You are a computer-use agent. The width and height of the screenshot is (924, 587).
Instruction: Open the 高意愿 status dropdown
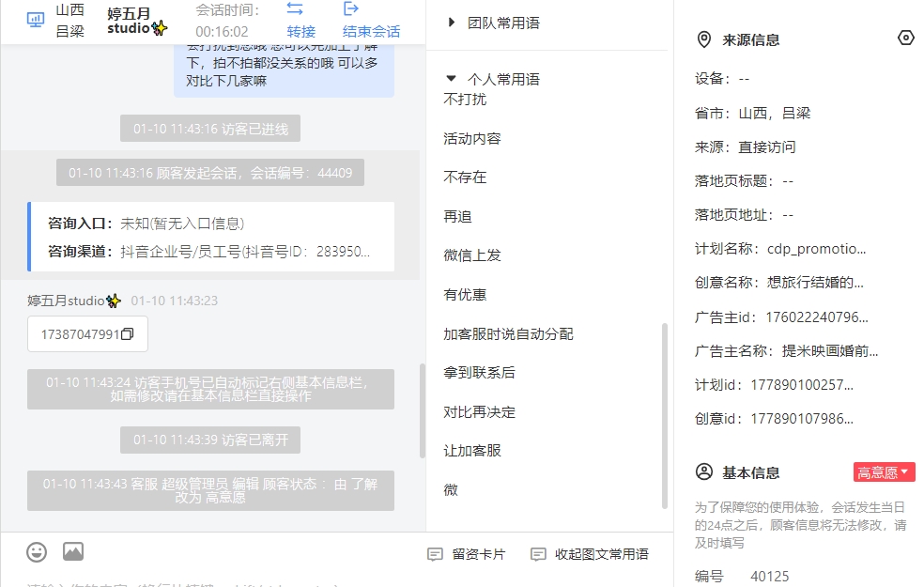[x=884, y=472]
